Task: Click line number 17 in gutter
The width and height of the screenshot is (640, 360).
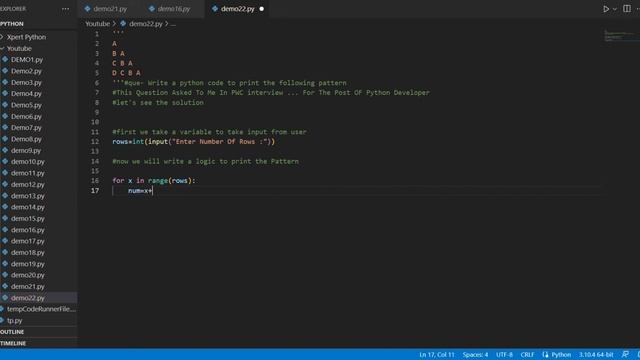Action: coord(95,191)
